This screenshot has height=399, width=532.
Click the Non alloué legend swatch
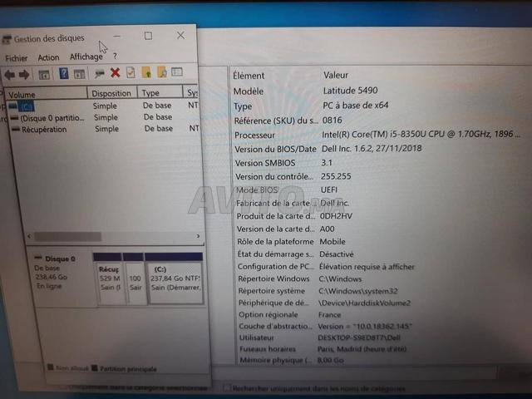click(50, 367)
